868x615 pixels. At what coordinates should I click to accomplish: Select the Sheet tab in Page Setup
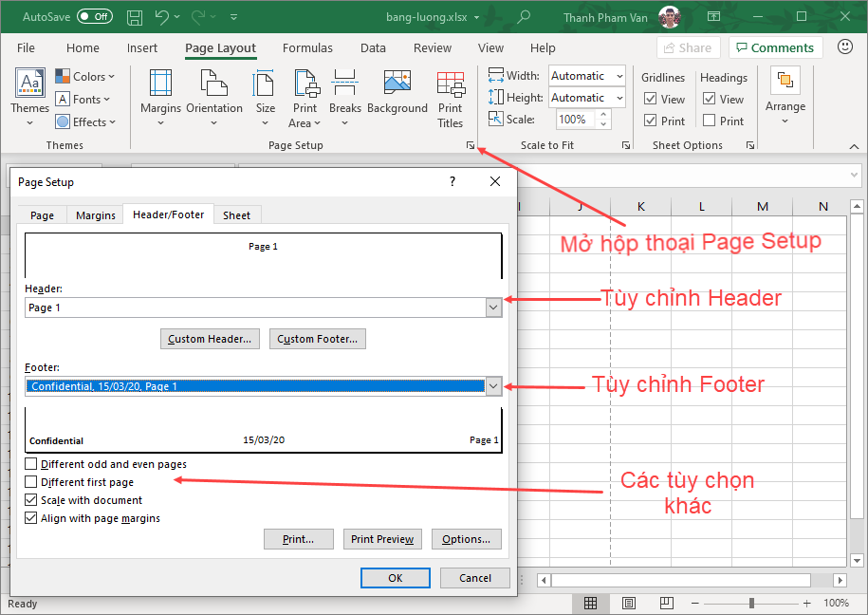pos(236,215)
